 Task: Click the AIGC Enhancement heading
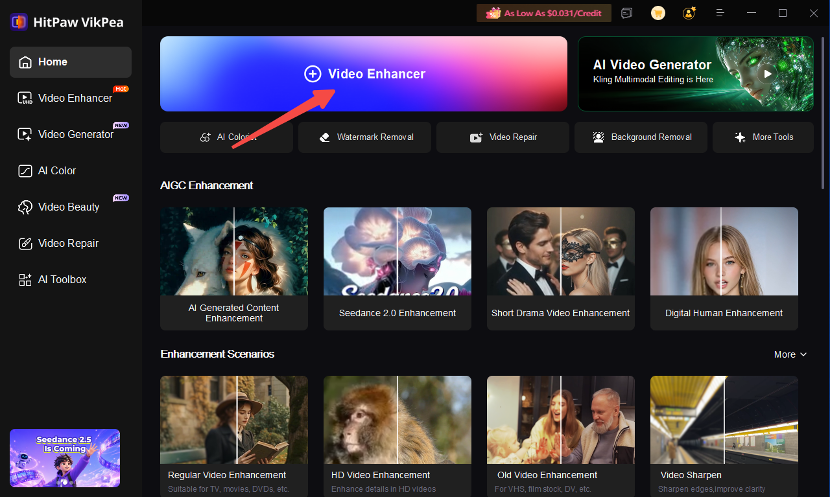click(206, 185)
